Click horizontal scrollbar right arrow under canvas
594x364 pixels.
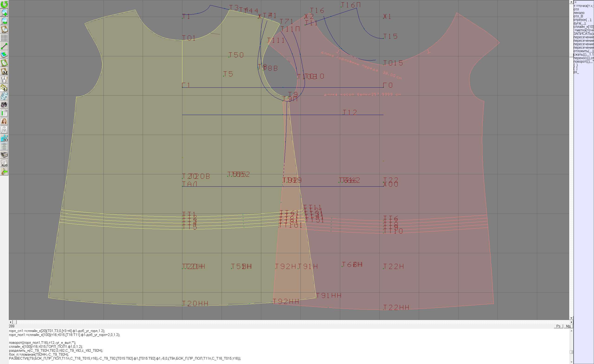tap(571, 322)
